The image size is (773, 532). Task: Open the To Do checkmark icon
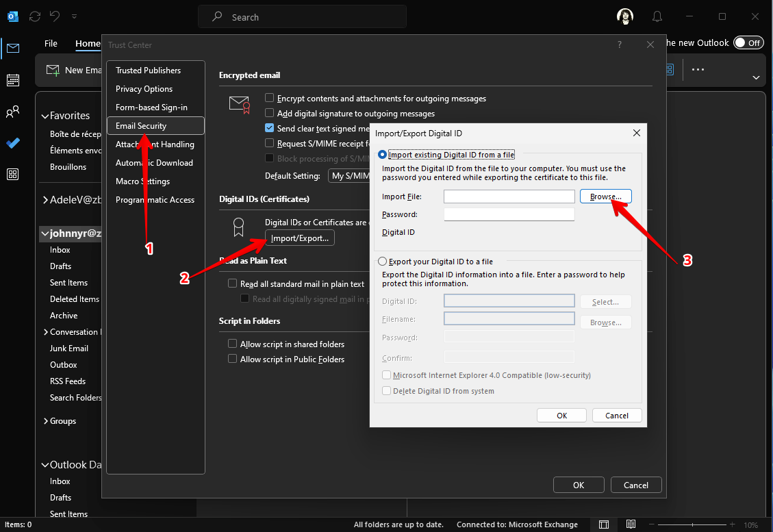[x=13, y=143]
